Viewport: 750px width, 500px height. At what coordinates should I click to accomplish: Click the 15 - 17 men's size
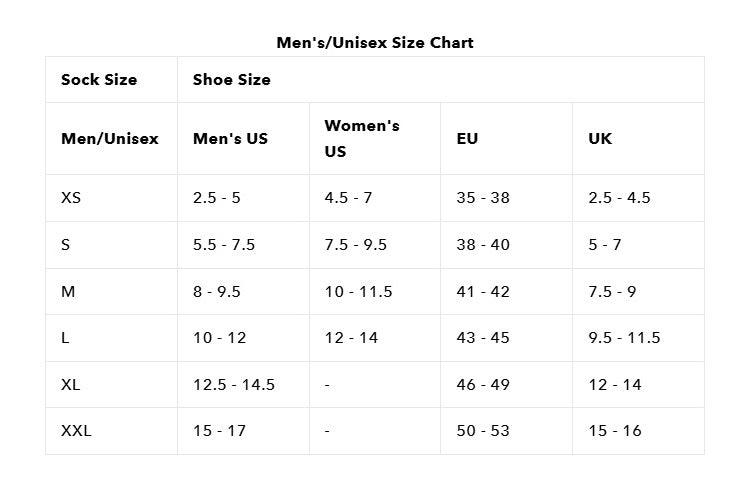point(219,430)
